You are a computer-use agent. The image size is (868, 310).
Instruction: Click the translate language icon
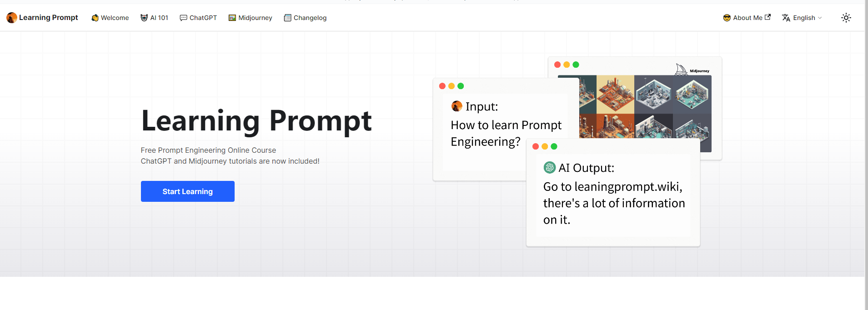[x=786, y=18]
